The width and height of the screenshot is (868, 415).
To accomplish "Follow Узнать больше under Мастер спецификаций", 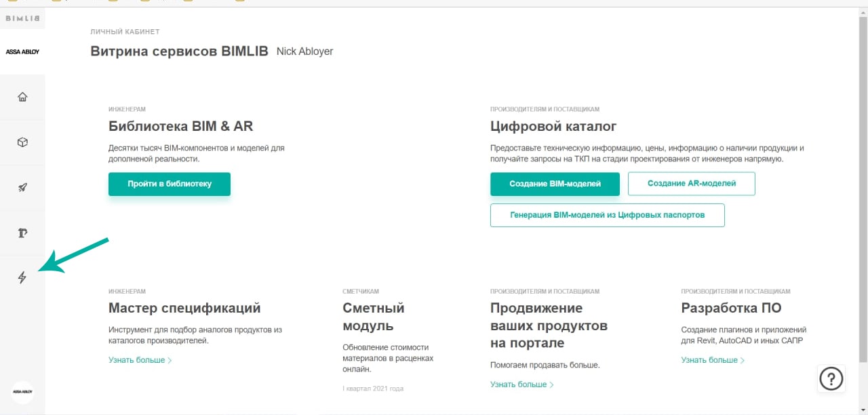I will [140, 360].
